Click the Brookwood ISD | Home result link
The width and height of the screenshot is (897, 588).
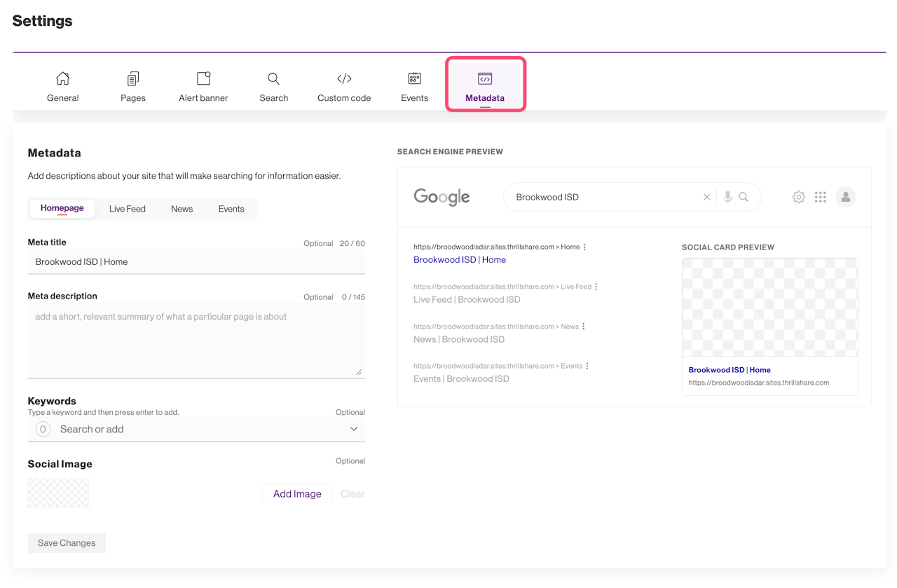tap(459, 260)
